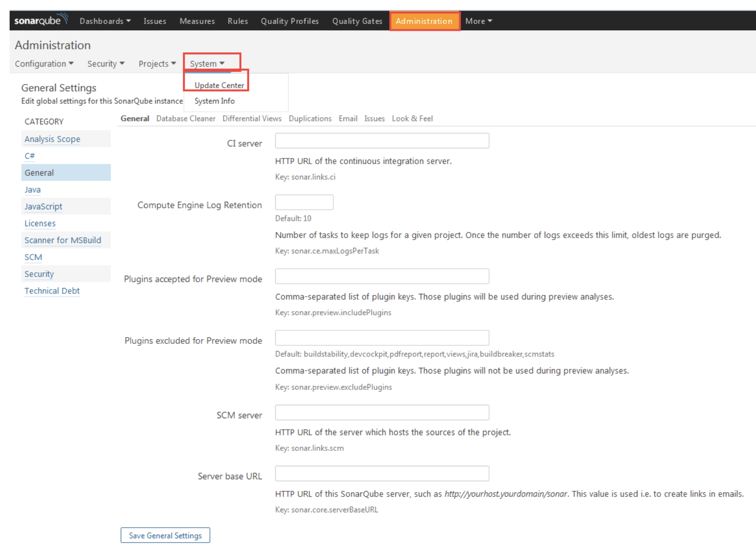Switch to the Issues settings tab

pos(374,119)
